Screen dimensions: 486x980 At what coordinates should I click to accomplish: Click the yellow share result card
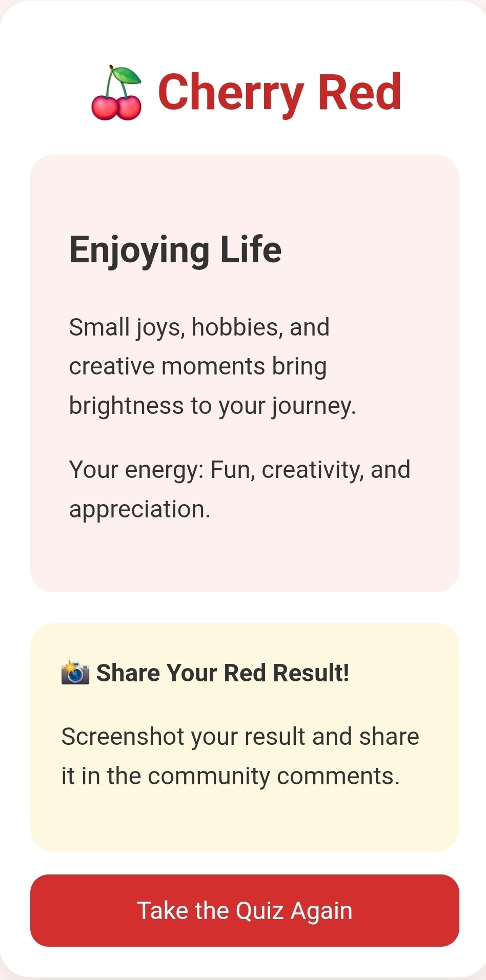click(245, 737)
